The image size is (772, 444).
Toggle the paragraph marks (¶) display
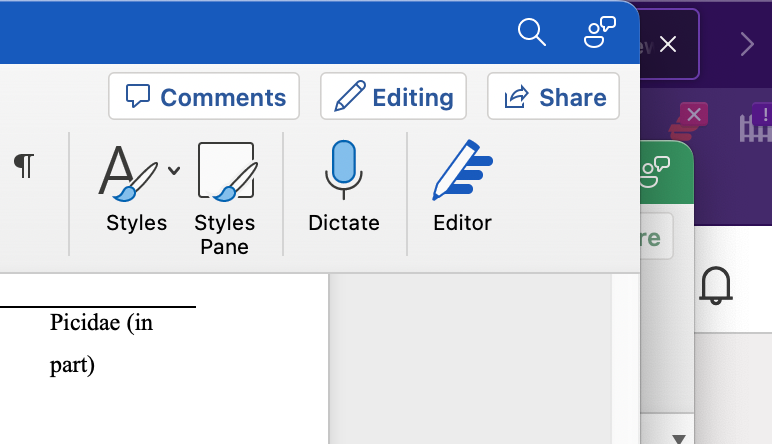coord(24,166)
